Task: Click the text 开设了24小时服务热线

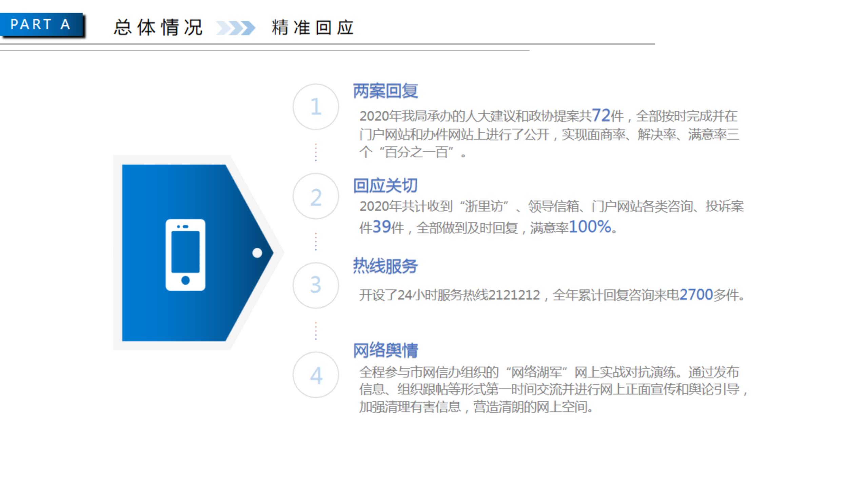Action: 423,295
